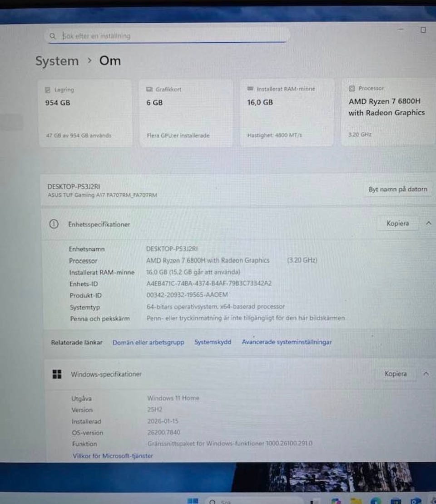Click the Enhetsspecifikationer info icon
The height and width of the screenshot is (504, 436).
[54, 224]
